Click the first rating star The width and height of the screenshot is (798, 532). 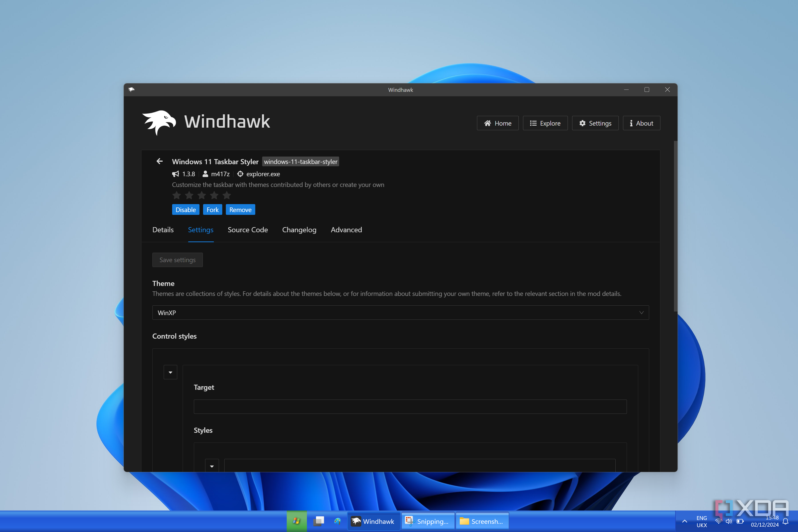[x=176, y=195]
